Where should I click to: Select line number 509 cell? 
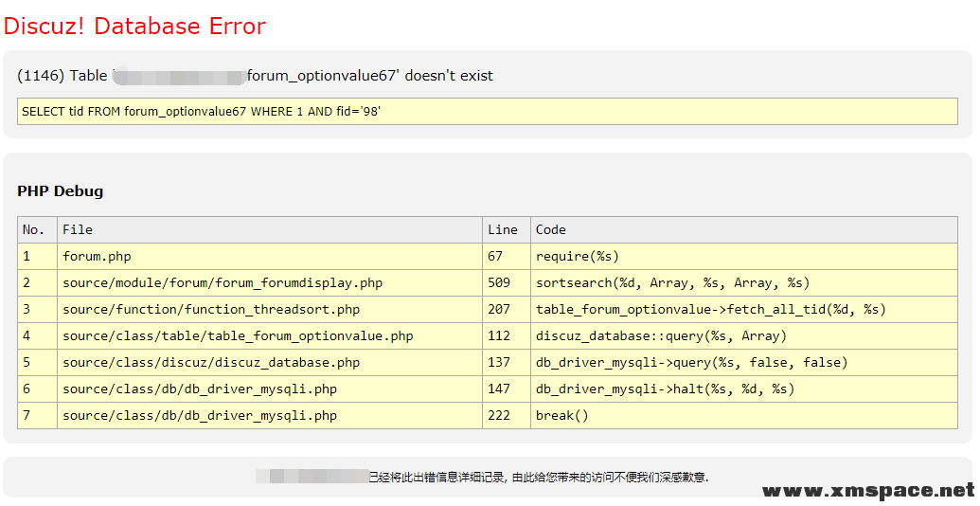pos(507,282)
